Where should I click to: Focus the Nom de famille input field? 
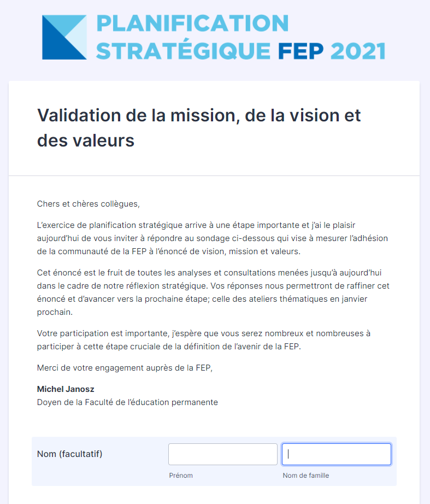click(336, 454)
